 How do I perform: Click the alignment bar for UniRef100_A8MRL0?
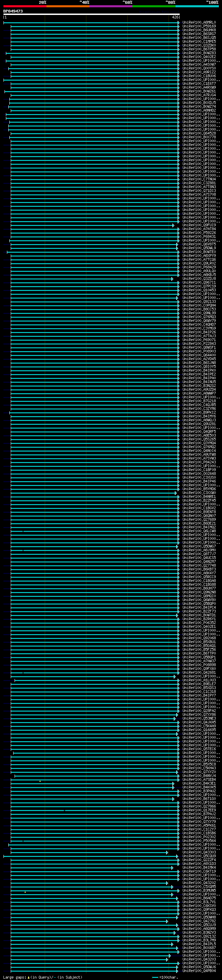92,23
